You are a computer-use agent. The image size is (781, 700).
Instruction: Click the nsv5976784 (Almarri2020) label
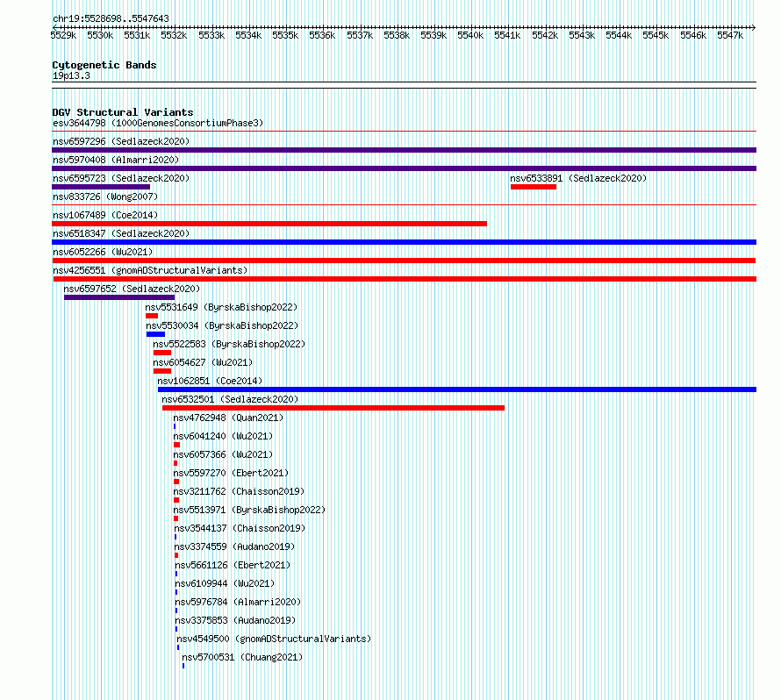click(238, 602)
